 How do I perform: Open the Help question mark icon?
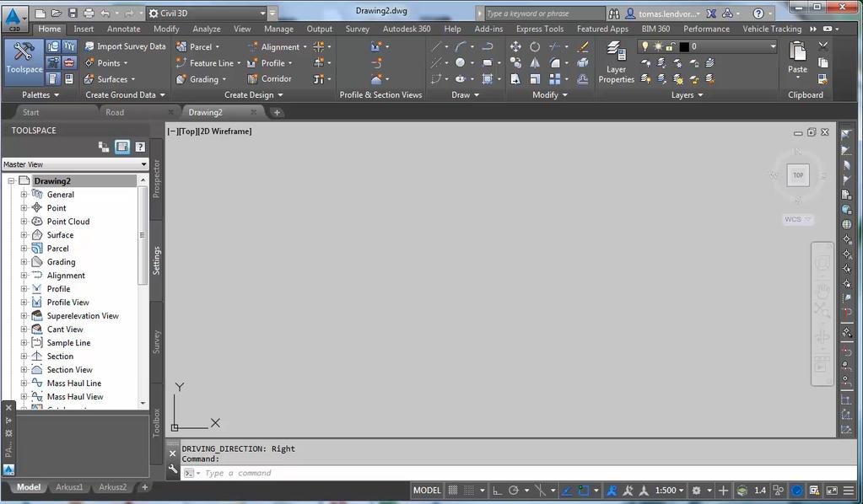pyautogui.click(x=758, y=13)
